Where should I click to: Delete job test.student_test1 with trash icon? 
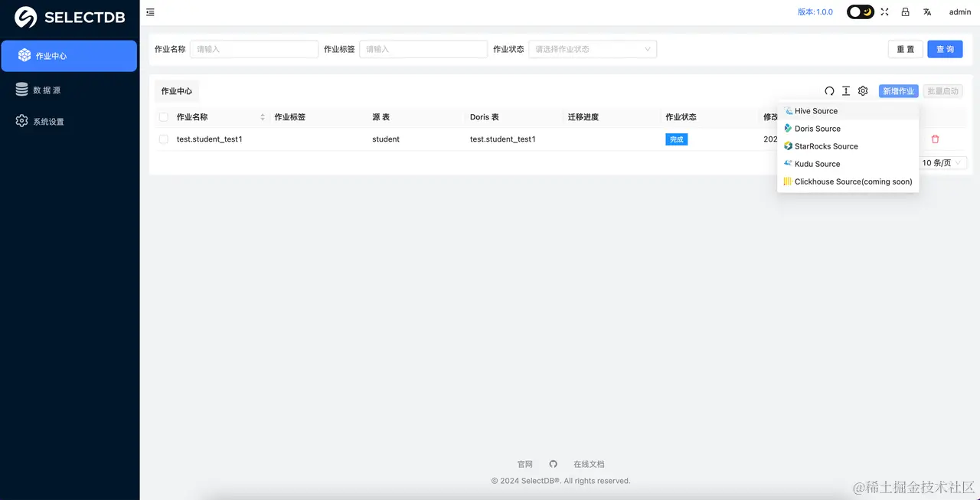(935, 139)
